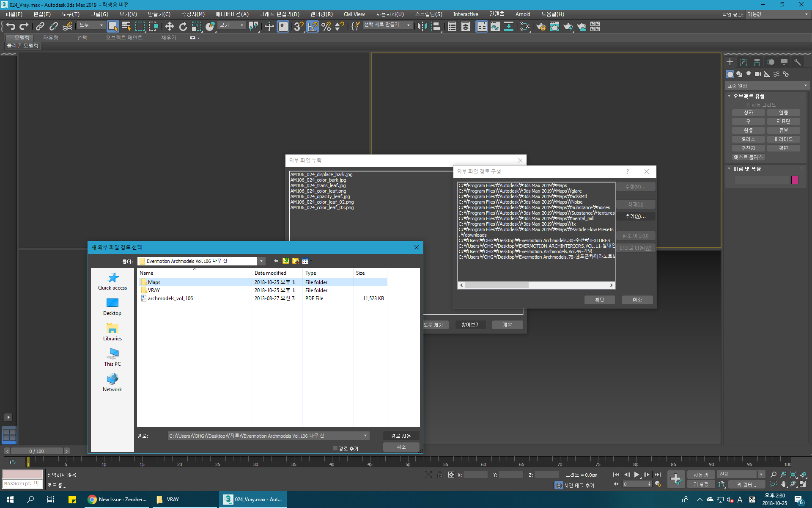Click Continue button in Missing Files dialog
This screenshot has width=812, height=508.
click(507, 325)
